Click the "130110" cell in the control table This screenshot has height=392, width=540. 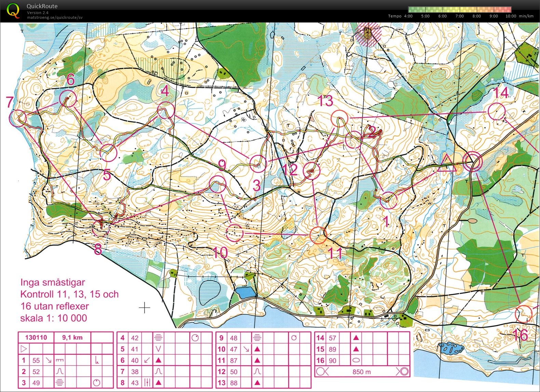pyautogui.click(x=36, y=337)
